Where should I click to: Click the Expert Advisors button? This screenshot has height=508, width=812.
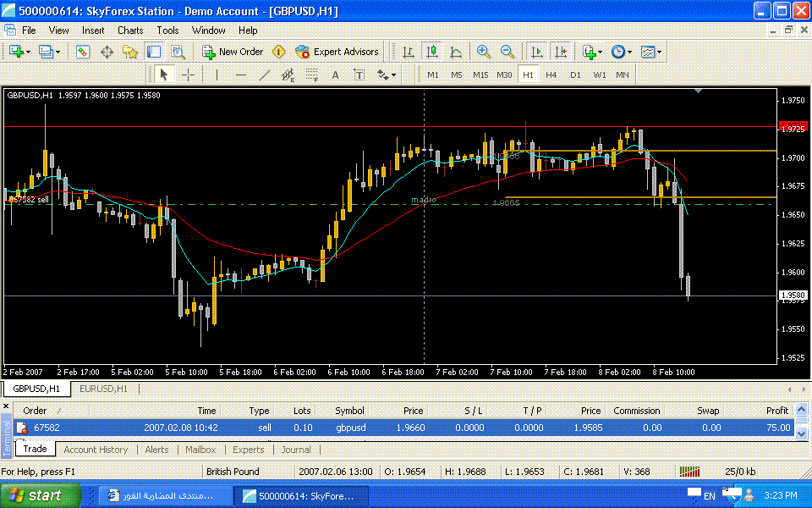pyautogui.click(x=337, y=52)
